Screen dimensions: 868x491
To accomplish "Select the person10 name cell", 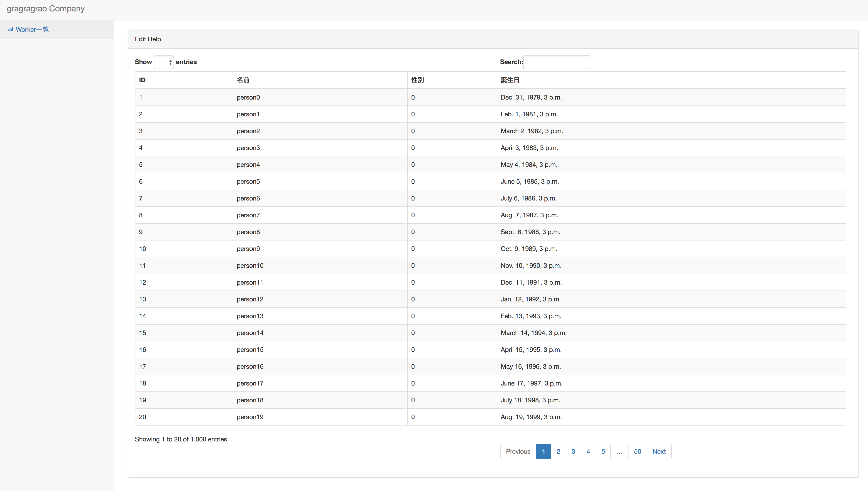I will 320,266.
